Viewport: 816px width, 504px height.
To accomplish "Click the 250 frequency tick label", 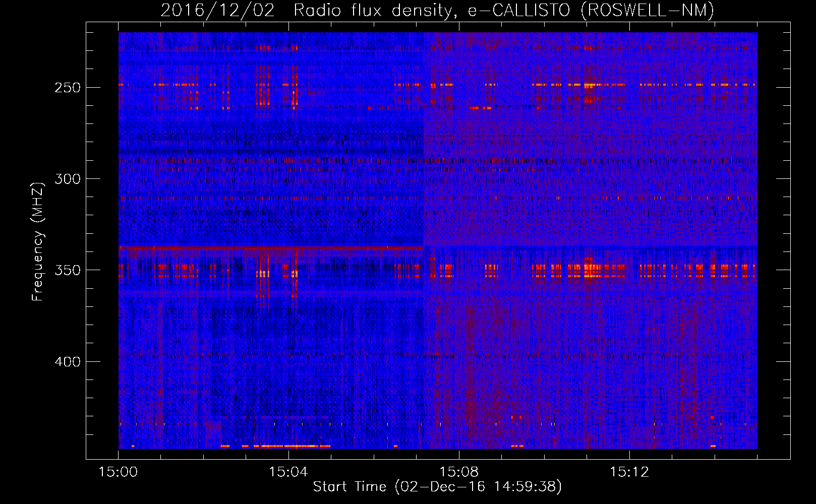I will pyautogui.click(x=68, y=88).
